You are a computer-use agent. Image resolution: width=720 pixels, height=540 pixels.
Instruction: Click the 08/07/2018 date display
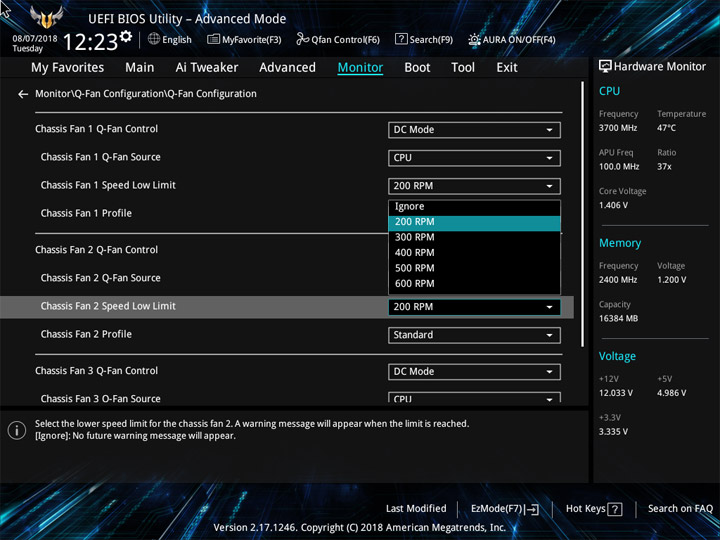(35, 39)
